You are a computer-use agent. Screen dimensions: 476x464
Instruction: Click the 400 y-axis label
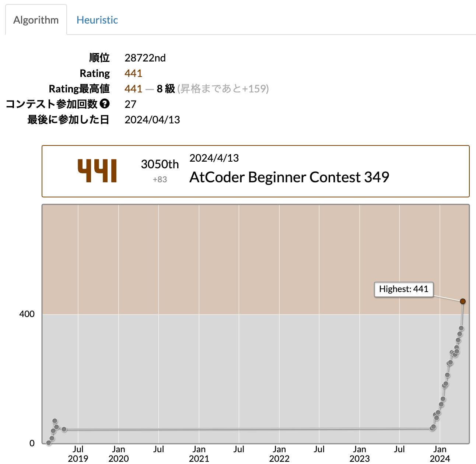27,314
